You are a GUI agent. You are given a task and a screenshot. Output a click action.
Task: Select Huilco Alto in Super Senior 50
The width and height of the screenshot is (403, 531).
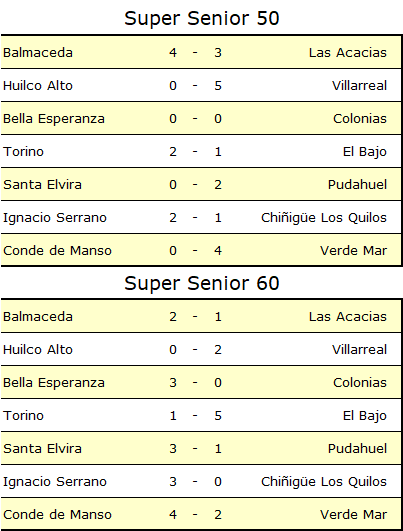tap(38, 85)
